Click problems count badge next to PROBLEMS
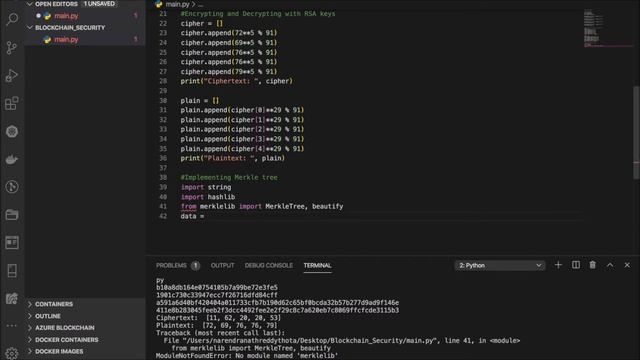 coord(196,266)
